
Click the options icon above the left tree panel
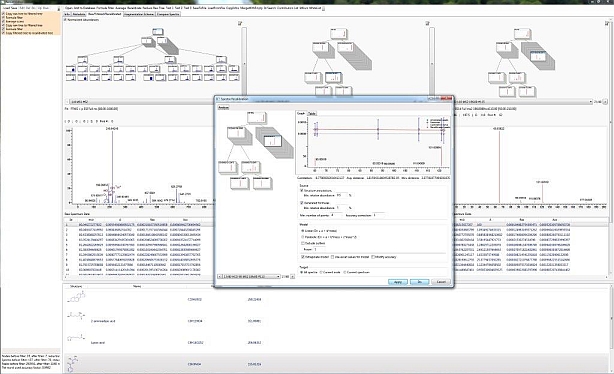240,23
